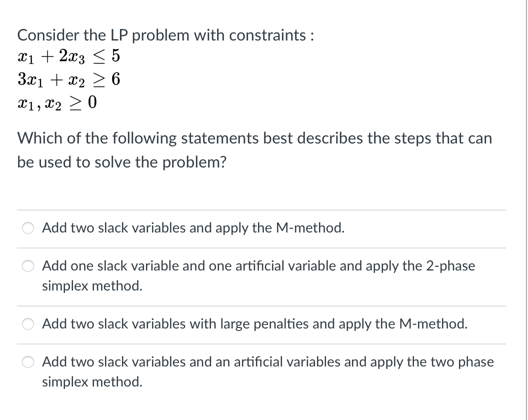Pick the 'two phase simplex method' answer option

click(28, 362)
